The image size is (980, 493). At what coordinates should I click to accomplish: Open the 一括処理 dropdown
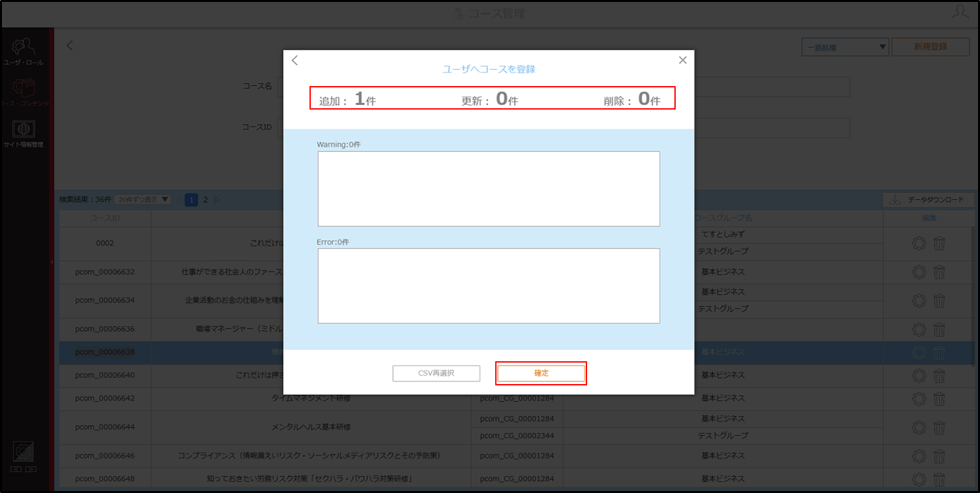pyautogui.click(x=845, y=47)
